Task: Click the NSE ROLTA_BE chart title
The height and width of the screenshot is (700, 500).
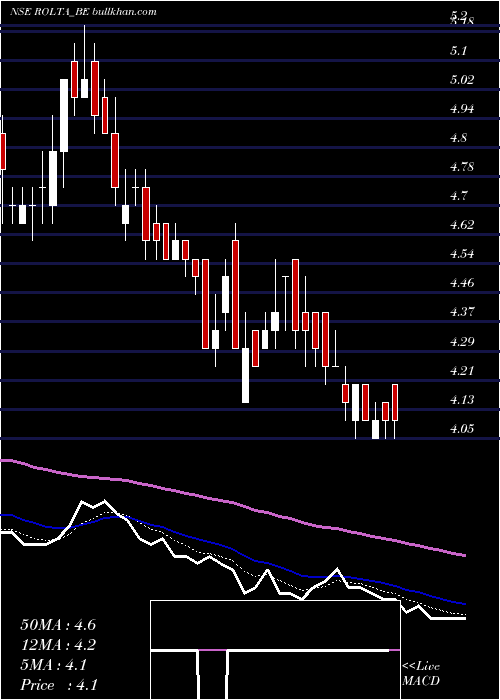Action: point(83,12)
